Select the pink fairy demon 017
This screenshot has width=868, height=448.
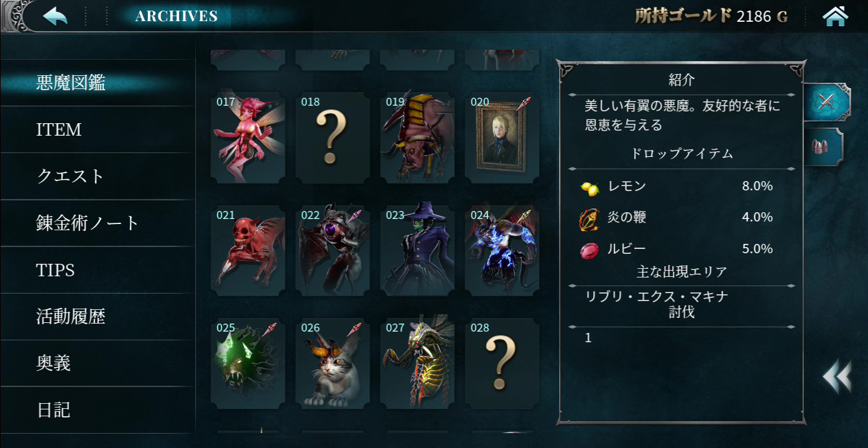click(248, 138)
